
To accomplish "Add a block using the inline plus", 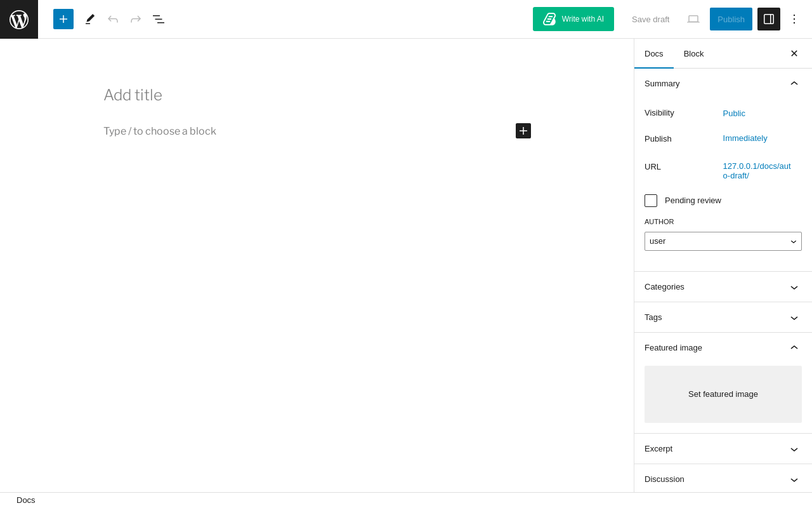I will [x=523, y=131].
